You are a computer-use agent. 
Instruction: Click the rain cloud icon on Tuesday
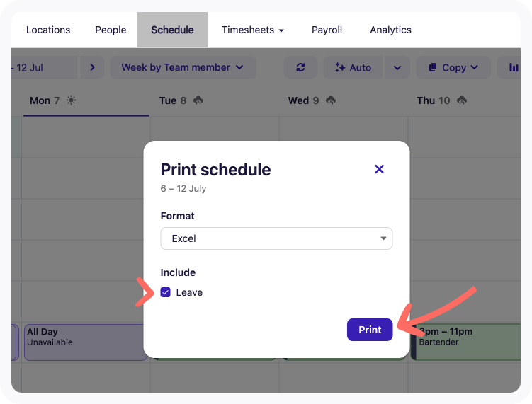198,100
